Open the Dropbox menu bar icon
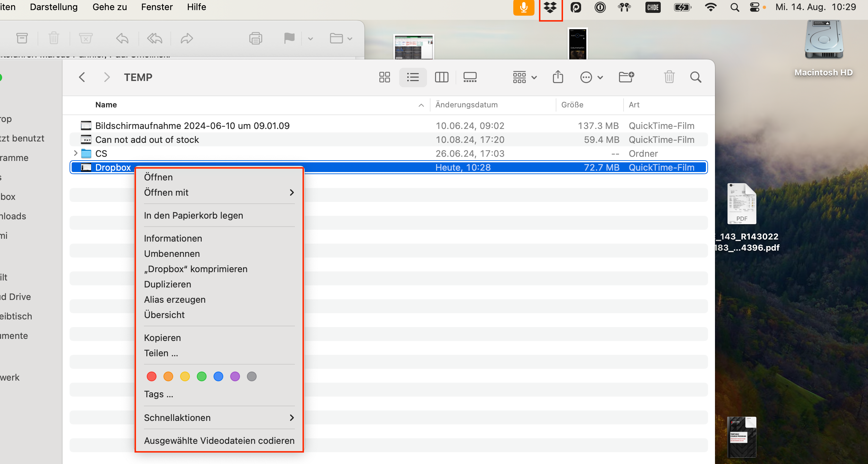 coord(550,8)
